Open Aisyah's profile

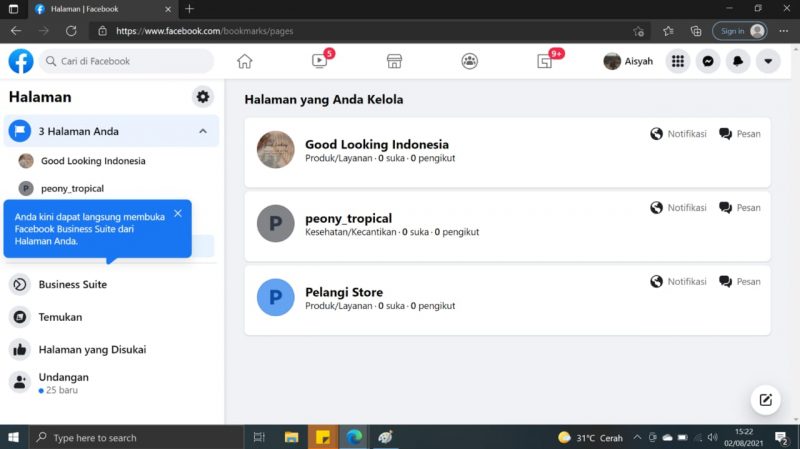coord(628,61)
